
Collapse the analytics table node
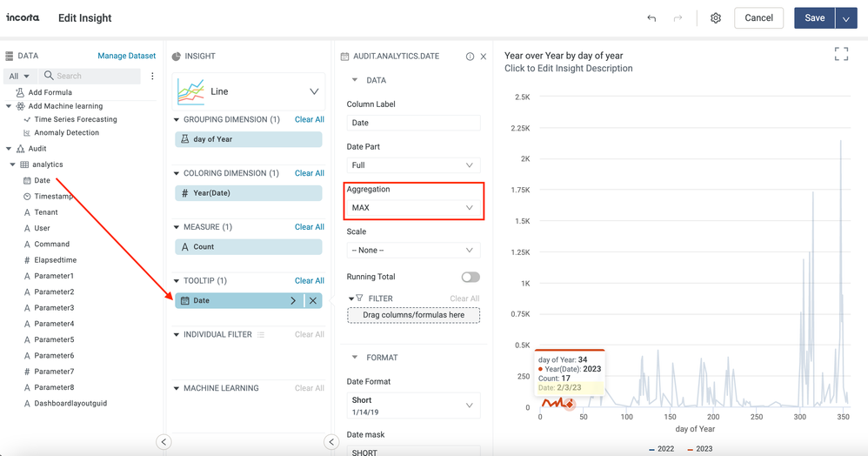tap(13, 164)
